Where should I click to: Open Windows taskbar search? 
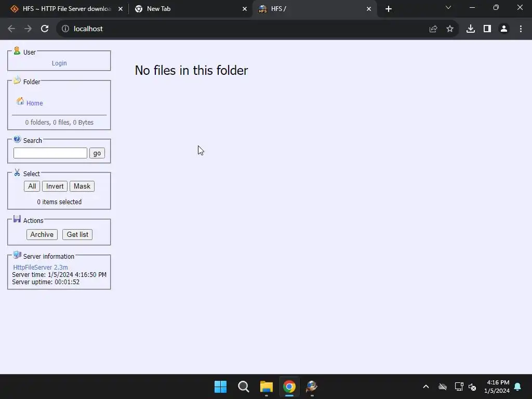coord(244,387)
